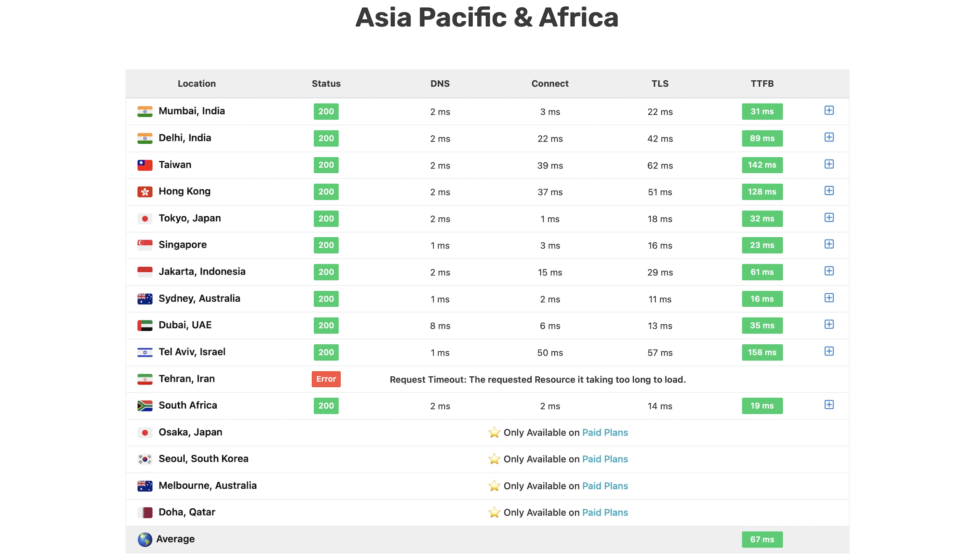975x560 pixels.
Task: Click the Tokyo, Japan plus icon
Action: [828, 218]
